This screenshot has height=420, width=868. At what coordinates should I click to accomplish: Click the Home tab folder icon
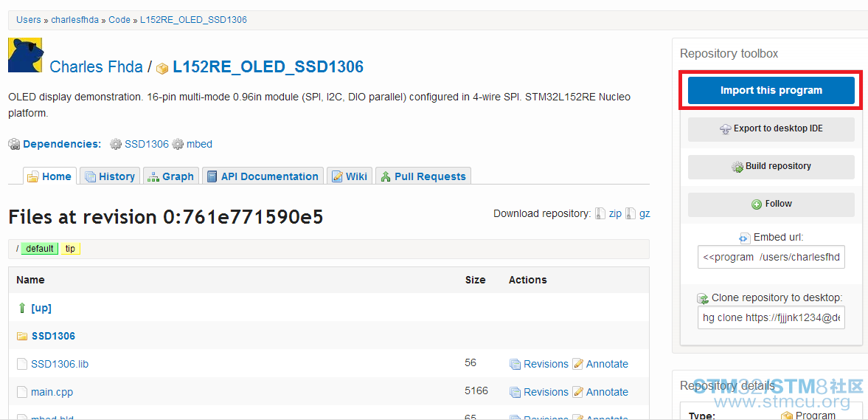33,176
